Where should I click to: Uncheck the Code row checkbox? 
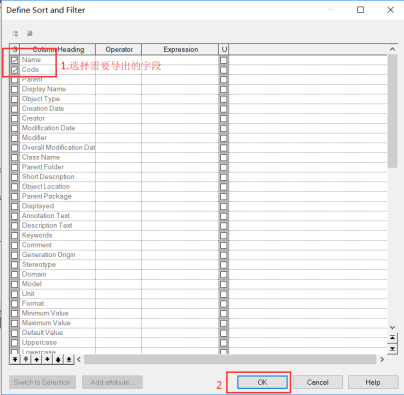[15, 70]
